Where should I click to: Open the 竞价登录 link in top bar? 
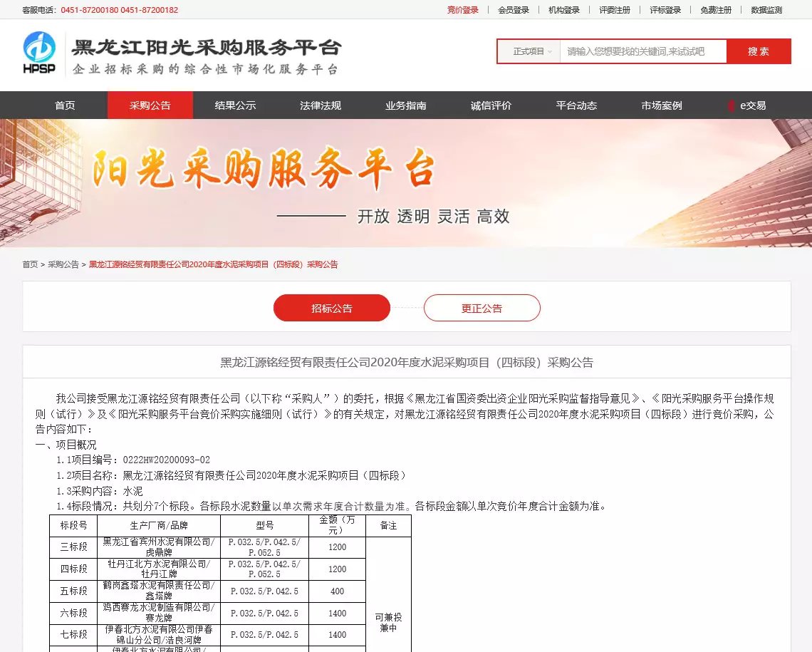462,10
